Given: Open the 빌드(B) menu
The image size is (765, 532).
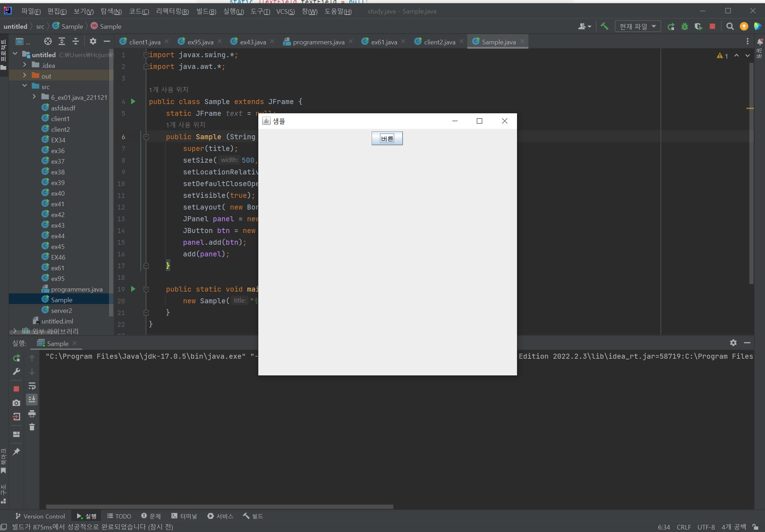Looking at the screenshot, I should click(206, 11).
